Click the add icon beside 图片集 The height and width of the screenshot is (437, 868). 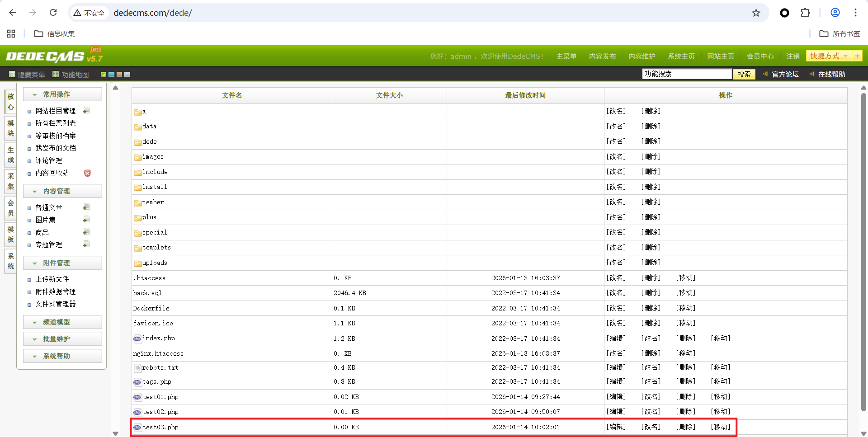pos(86,220)
